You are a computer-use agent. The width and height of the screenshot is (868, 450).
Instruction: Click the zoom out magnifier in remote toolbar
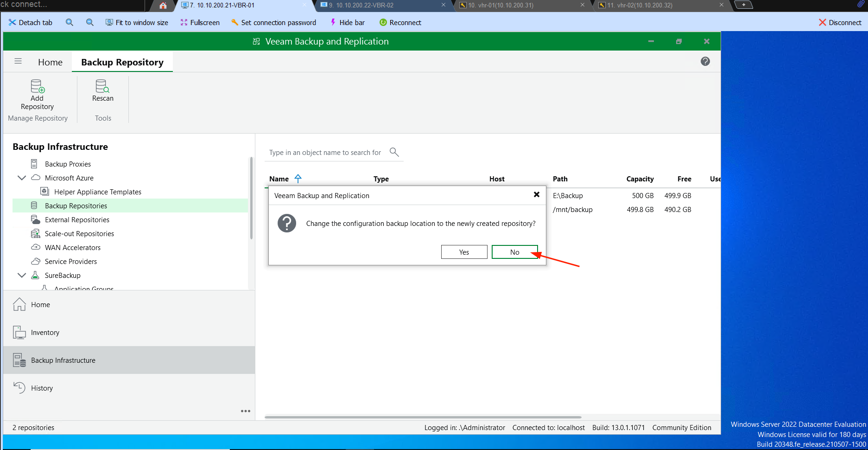(90, 22)
